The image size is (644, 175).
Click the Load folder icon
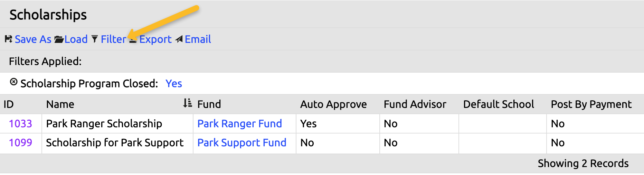click(x=59, y=39)
